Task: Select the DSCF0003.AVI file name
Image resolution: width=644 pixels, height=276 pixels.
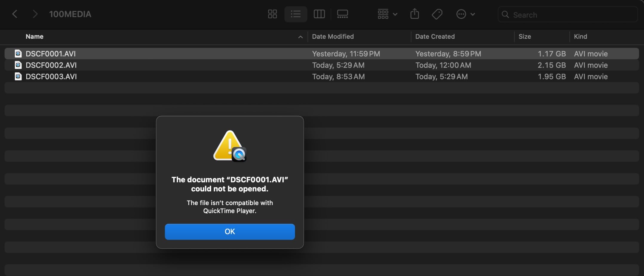Action: 51,77
